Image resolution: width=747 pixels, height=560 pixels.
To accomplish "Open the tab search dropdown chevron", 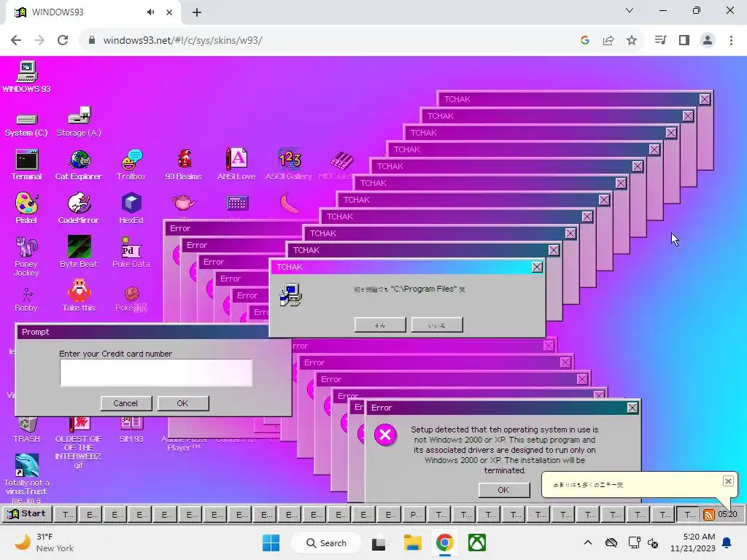I will coord(630,10).
